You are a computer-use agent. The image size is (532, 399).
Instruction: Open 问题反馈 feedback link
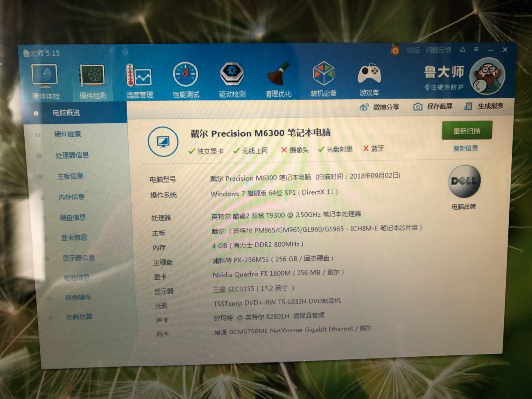[x=438, y=50]
